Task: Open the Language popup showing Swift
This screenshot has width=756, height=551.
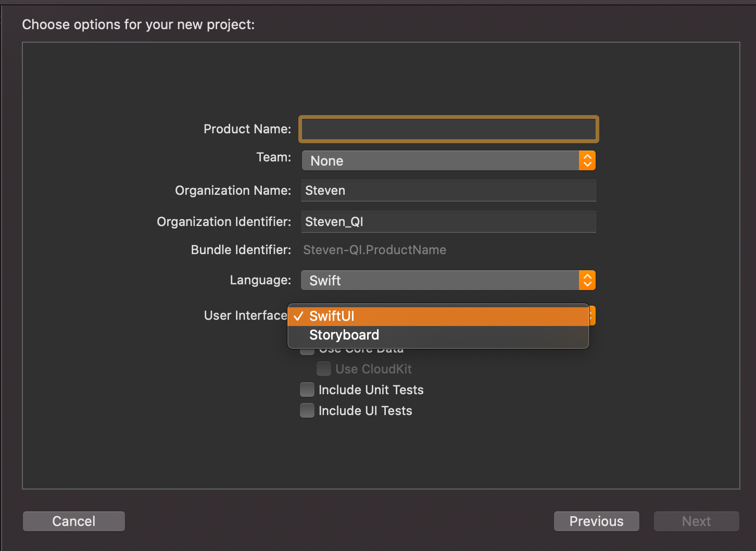Action: click(x=440, y=280)
